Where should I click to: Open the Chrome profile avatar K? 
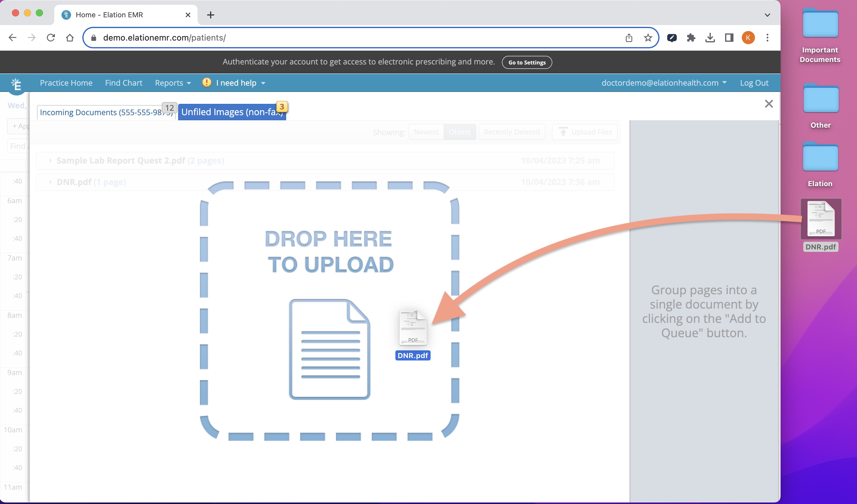[748, 38]
